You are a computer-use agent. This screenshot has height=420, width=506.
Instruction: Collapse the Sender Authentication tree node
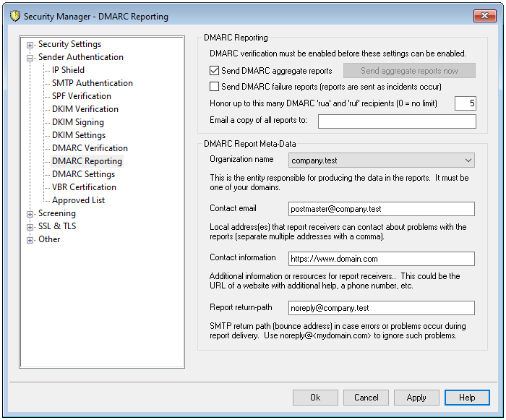point(30,58)
